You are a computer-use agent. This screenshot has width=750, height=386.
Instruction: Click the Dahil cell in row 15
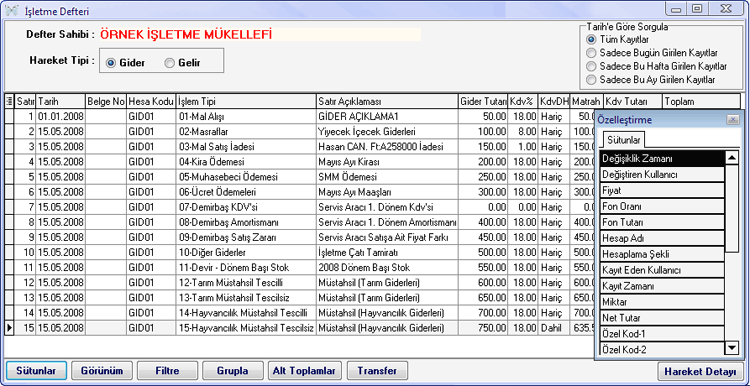554,328
